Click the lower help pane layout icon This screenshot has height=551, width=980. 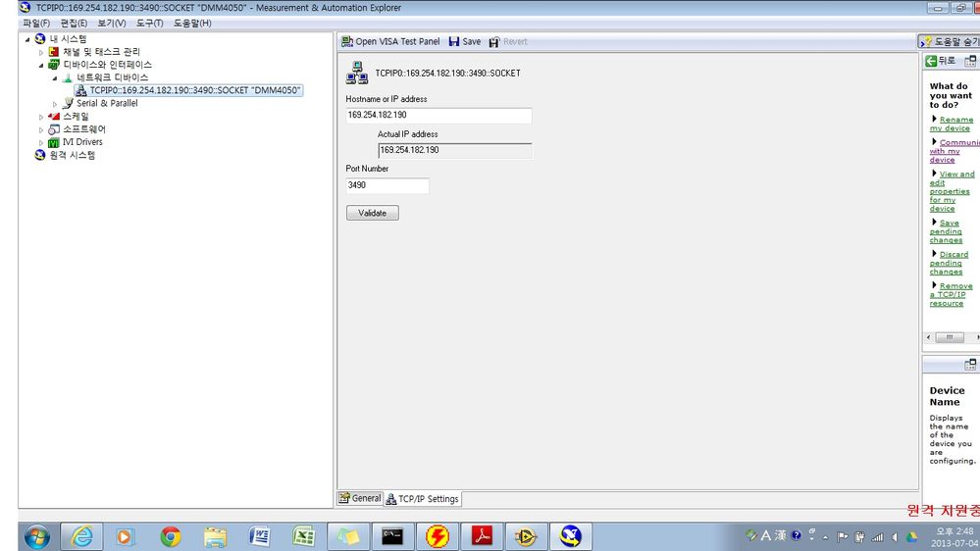970,364
